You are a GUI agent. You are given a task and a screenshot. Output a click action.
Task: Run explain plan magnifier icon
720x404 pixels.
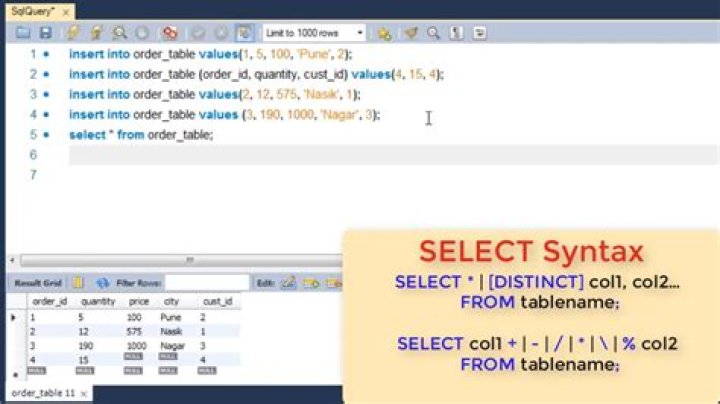(119, 33)
